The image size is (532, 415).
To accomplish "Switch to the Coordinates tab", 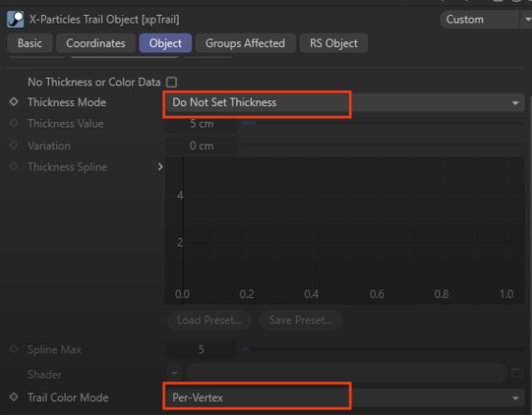I will point(96,43).
